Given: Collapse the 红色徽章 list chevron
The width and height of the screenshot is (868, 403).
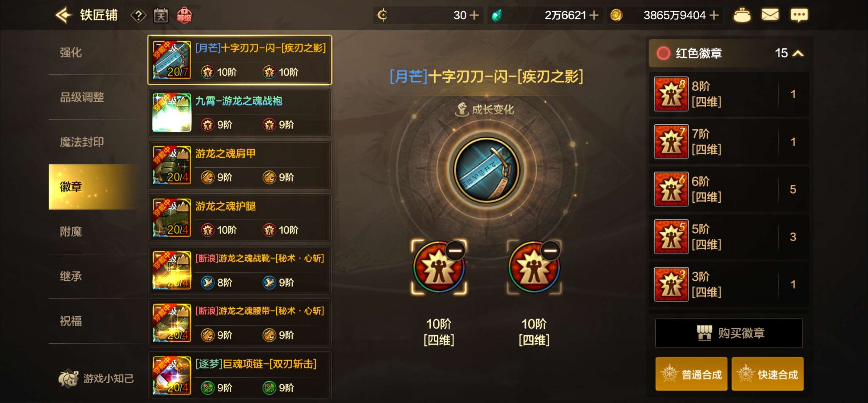Looking at the screenshot, I should point(798,54).
